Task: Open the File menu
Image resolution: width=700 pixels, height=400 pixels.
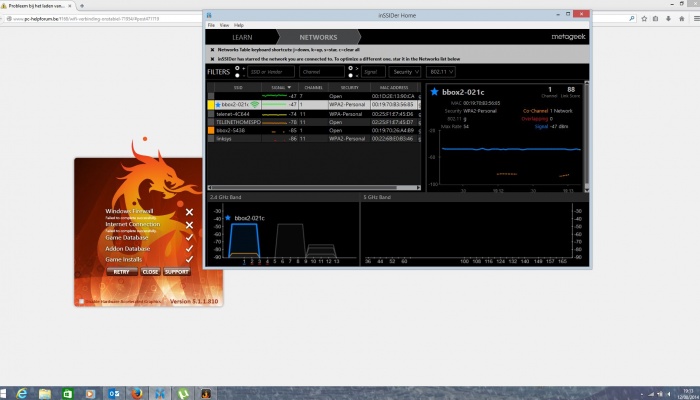Action: click(x=211, y=25)
